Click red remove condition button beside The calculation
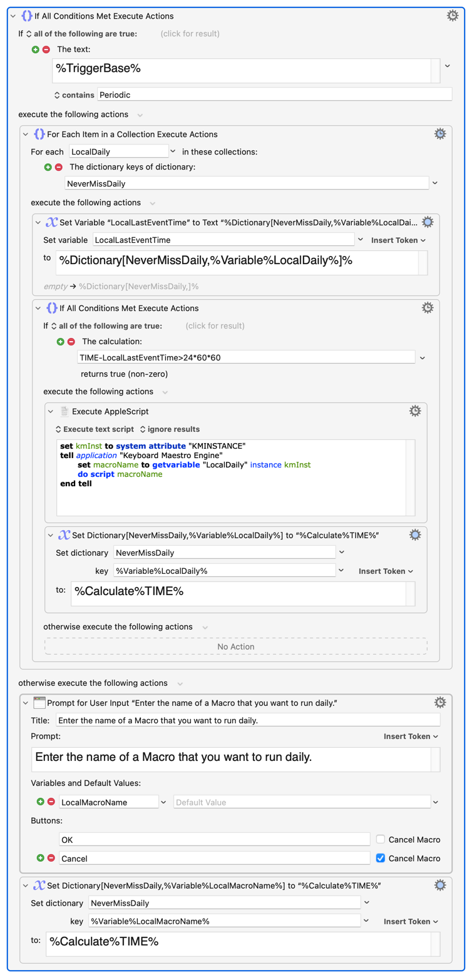 [x=71, y=342]
